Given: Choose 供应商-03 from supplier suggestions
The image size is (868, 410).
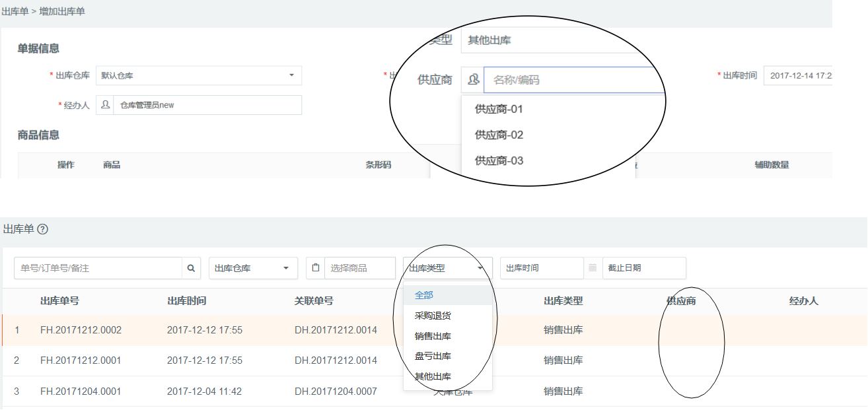Looking at the screenshot, I should (x=499, y=160).
